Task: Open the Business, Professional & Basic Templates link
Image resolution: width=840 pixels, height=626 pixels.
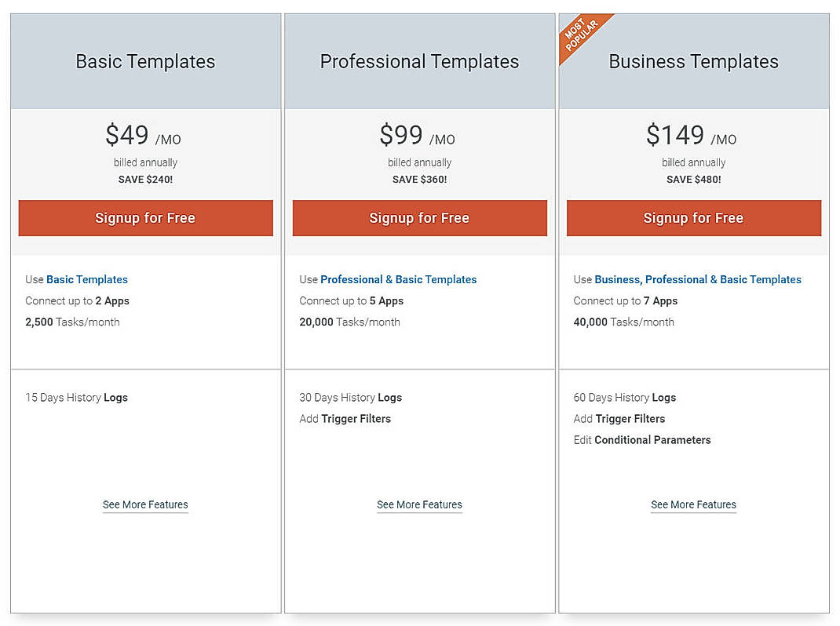Action: (x=698, y=279)
